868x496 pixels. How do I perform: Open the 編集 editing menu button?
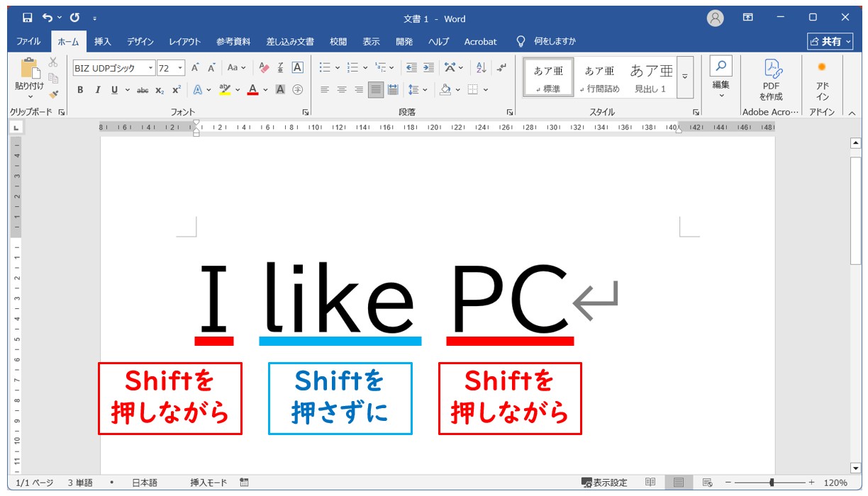721,78
